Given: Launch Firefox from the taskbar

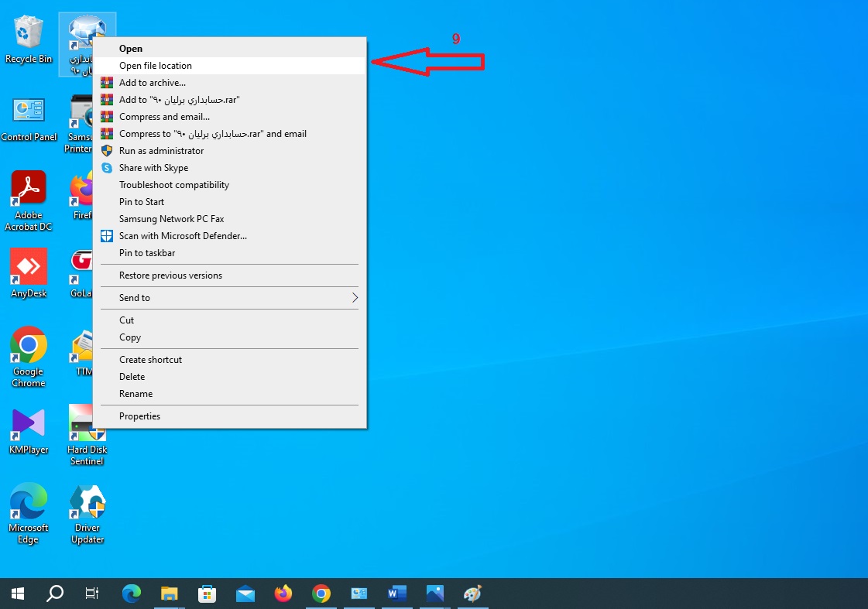Looking at the screenshot, I should 283,594.
